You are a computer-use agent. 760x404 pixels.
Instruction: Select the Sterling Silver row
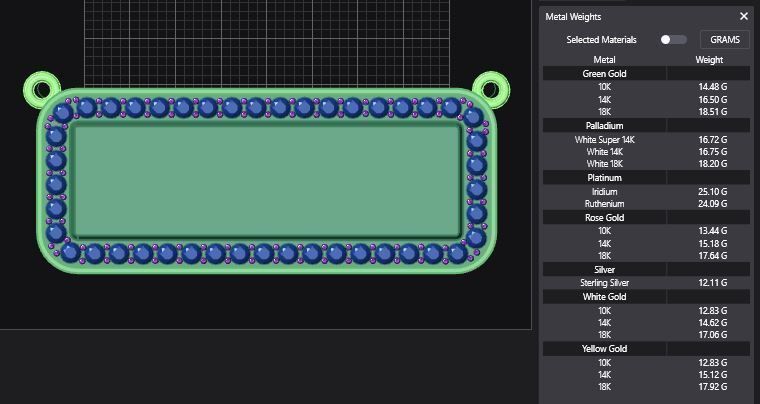647,283
